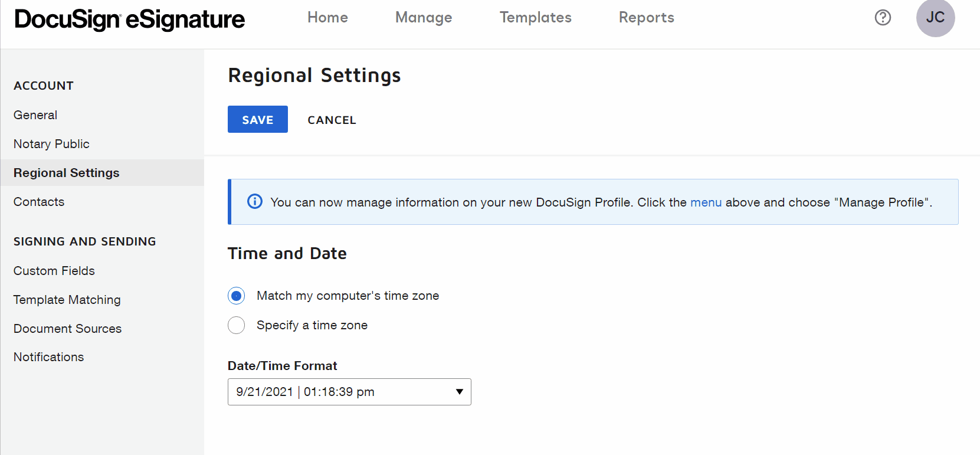
Task: Open the Reports tab
Action: point(646,18)
